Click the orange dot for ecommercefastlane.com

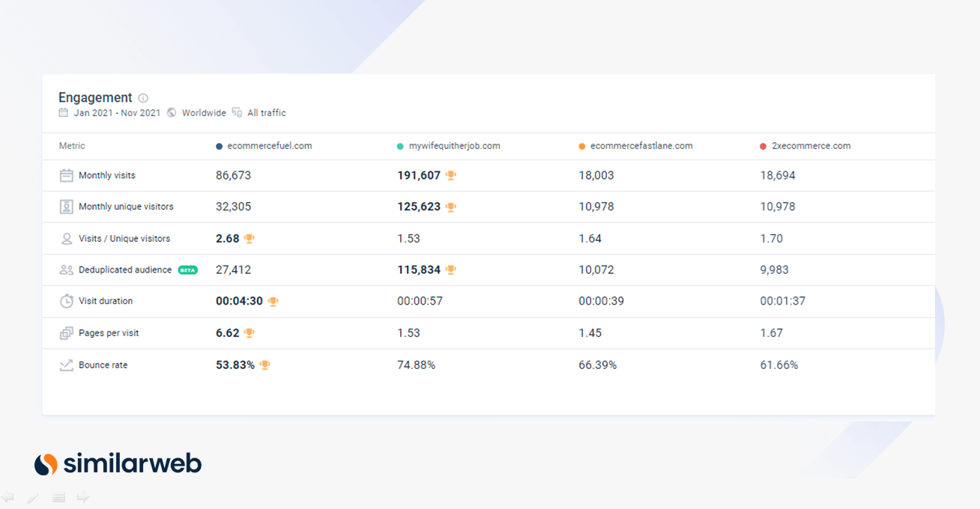pos(582,147)
